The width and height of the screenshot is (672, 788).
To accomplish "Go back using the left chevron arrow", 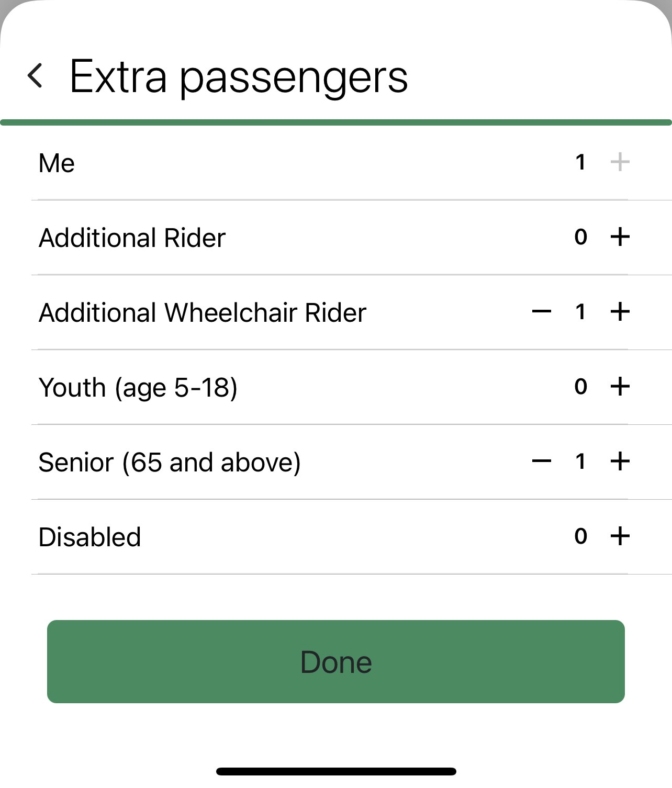I will [35, 76].
